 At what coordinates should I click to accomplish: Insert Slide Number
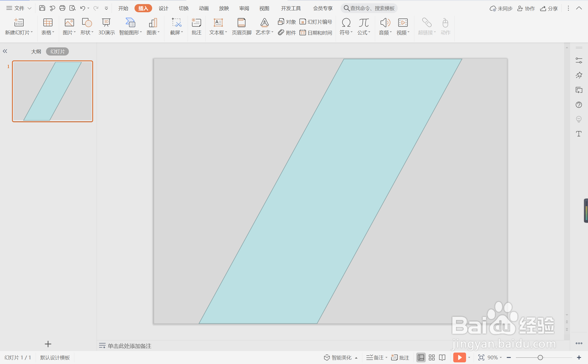316,22
